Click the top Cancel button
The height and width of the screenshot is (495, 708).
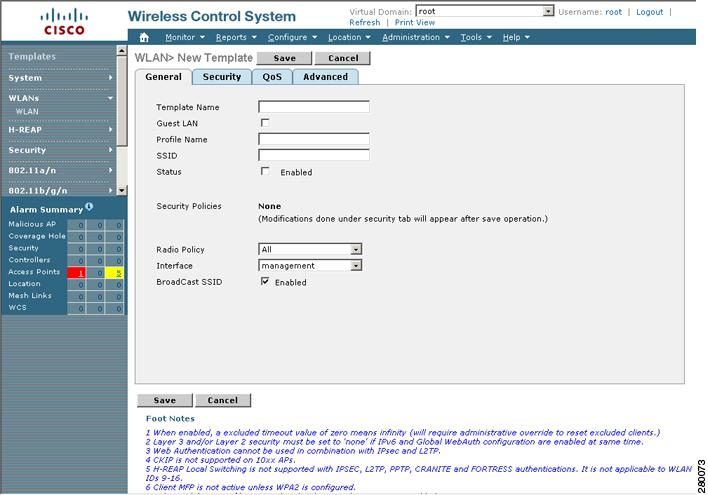[343, 58]
